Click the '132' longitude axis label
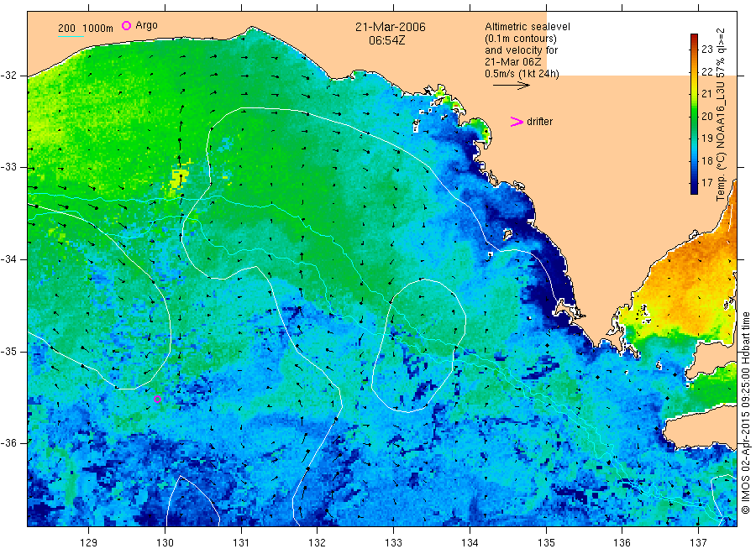The image size is (756, 554). (x=318, y=543)
